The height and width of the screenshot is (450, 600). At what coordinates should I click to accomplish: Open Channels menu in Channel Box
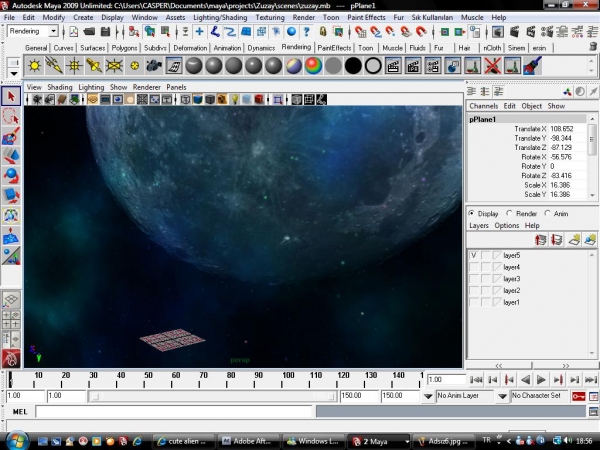point(484,106)
